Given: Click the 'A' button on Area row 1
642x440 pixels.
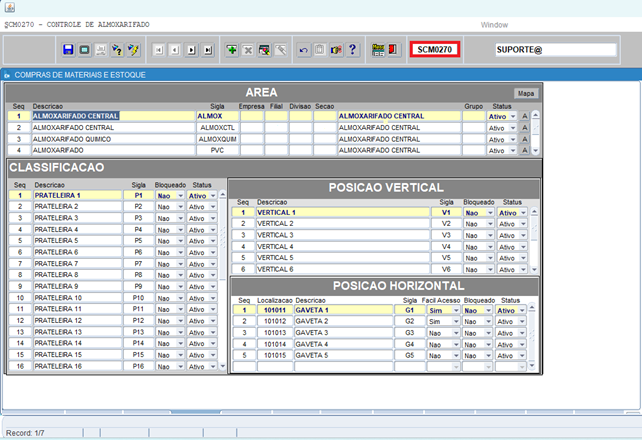Looking at the screenshot, I should [524, 116].
